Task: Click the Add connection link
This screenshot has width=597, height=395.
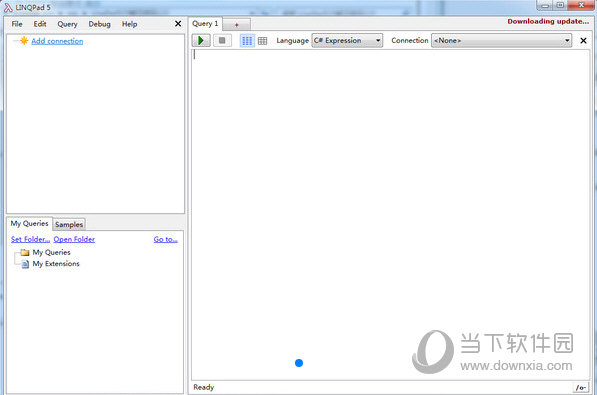Action: point(57,41)
